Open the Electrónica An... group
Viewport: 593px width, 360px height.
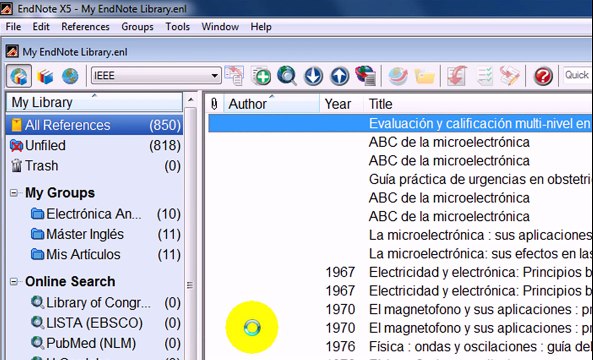[x=106, y=214]
